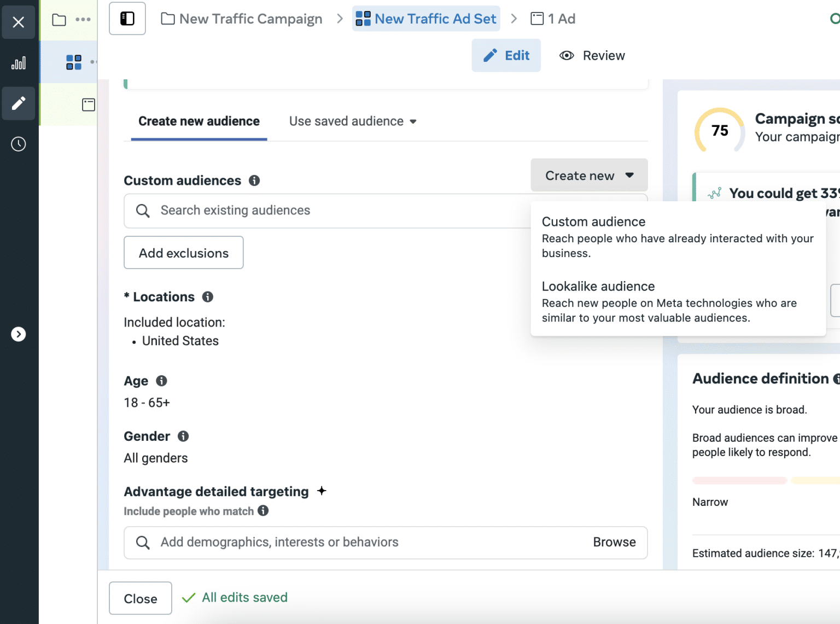Click the Locations info icon

(207, 296)
